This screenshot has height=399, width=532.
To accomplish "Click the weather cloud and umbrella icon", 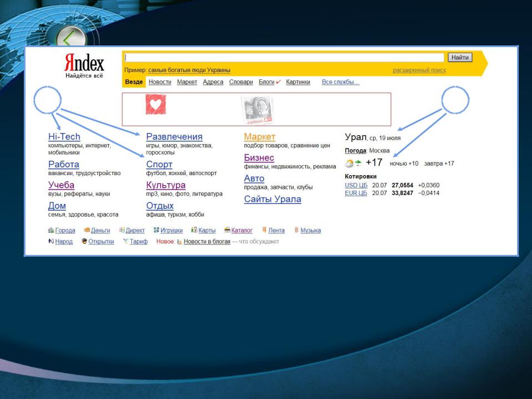I will coord(353,163).
